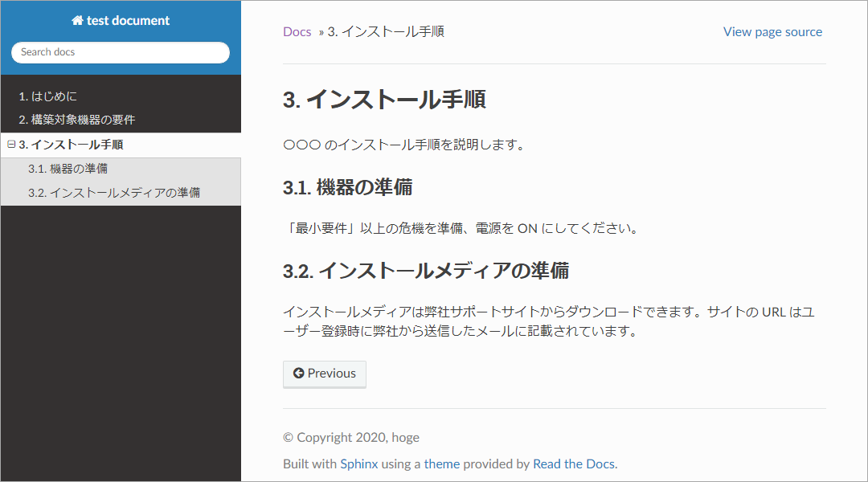Open the test document home link
868x482 pixels.
(121, 20)
